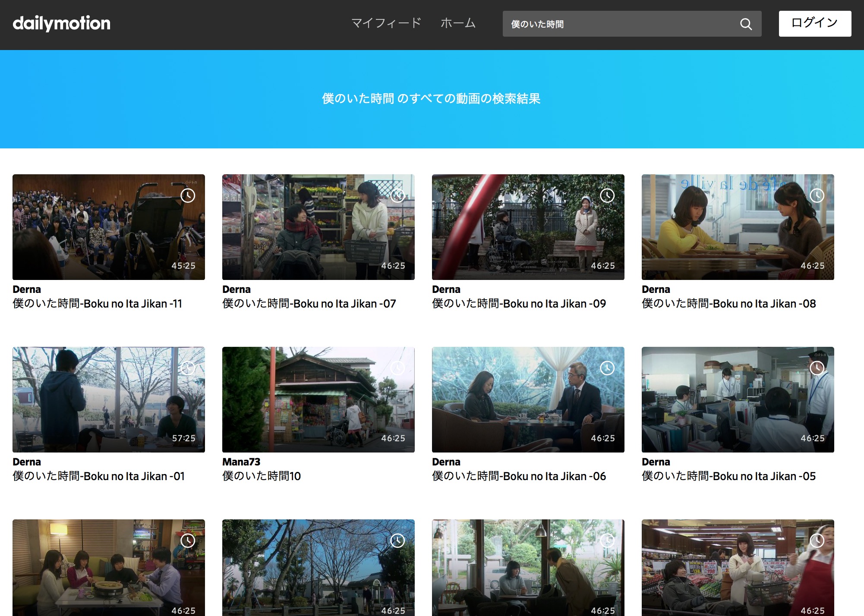This screenshot has width=864, height=616.
Task: Click title link 僕のいた時間-Boku no Ita Jikan -06
Action: pyautogui.click(x=519, y=476)
